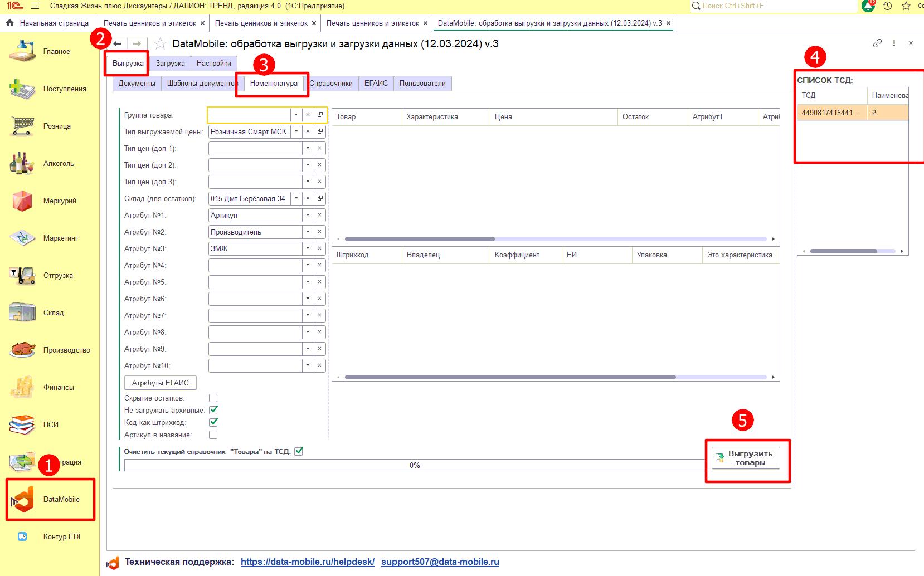924x576 pixels.
Task: Expand Тип цен (доп 1) dropdown
Action: [308, 148]
